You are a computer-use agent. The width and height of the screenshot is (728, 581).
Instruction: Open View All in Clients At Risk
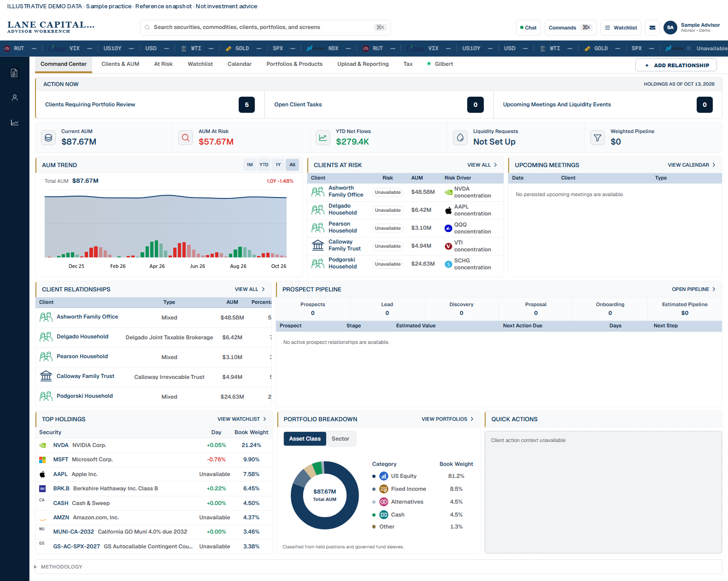click(482, 165)
